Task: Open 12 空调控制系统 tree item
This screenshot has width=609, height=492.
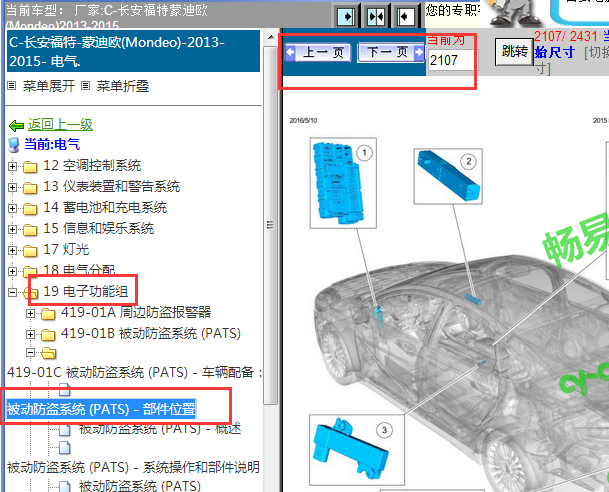Action: 92,166
